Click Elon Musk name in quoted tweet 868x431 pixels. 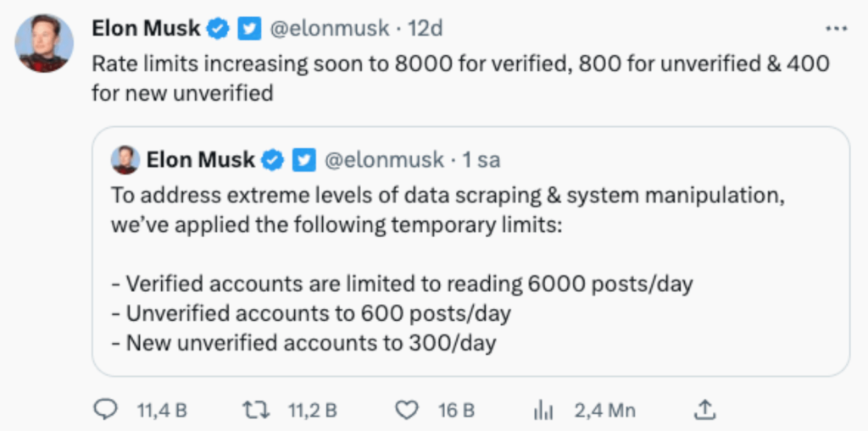[x=200, y=159]
